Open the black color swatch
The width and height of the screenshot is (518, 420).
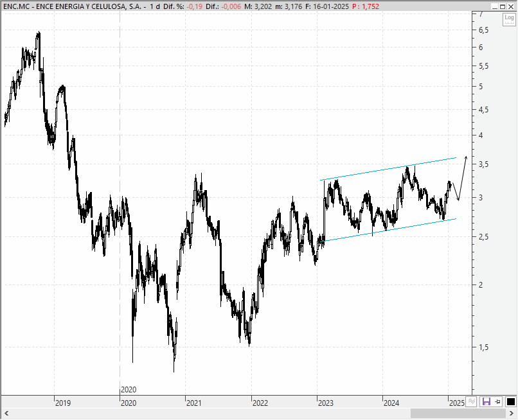511,402
